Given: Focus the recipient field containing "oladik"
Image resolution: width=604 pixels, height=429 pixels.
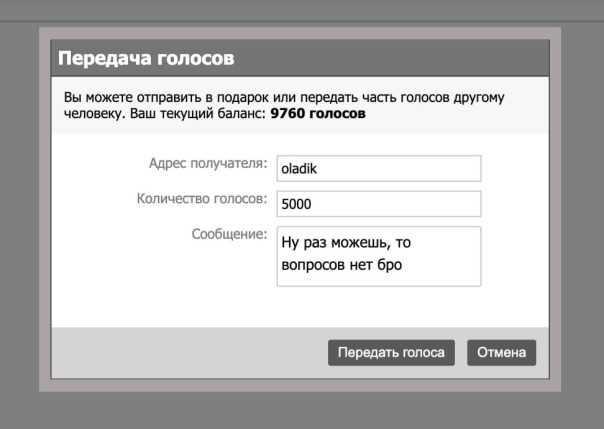Looking at the screenshot, I should point(378,169).
